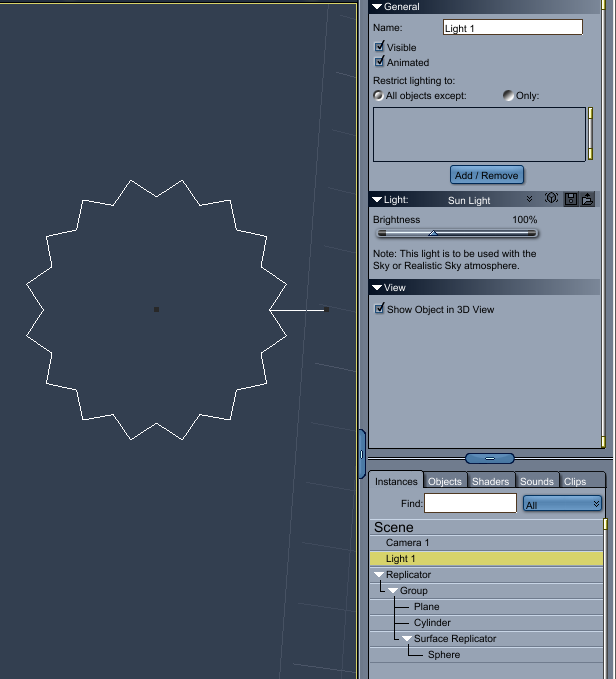Uncheck the Animated checkbox
The image size is (616, 679).
click(x=379, y=61)
